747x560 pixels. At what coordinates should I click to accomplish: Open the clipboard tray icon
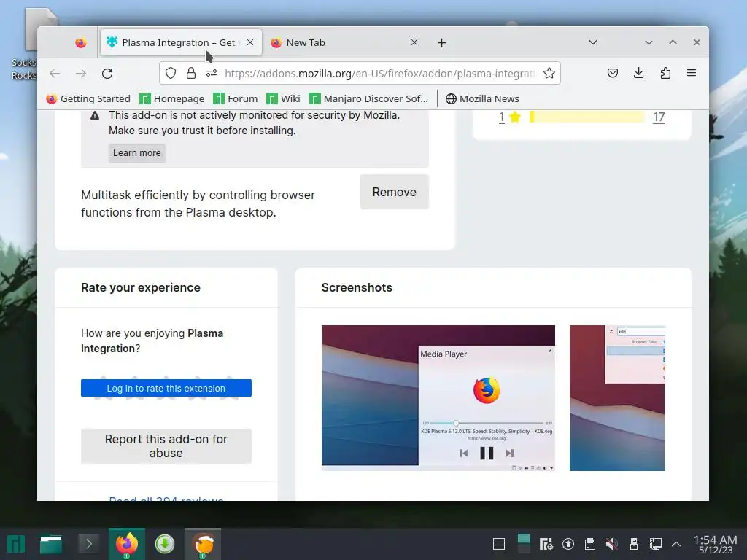pyautogui.click(x=589, y=544)
